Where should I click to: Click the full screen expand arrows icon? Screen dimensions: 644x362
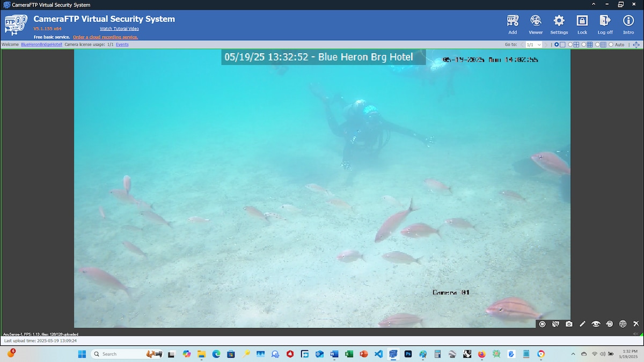pos(636,45)
